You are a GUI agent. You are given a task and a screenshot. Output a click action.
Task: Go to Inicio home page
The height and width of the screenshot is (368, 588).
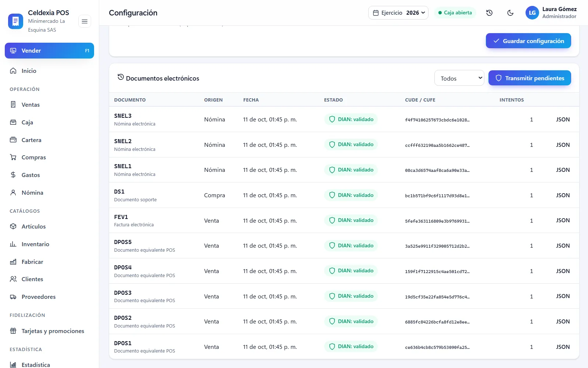(49, 71)
